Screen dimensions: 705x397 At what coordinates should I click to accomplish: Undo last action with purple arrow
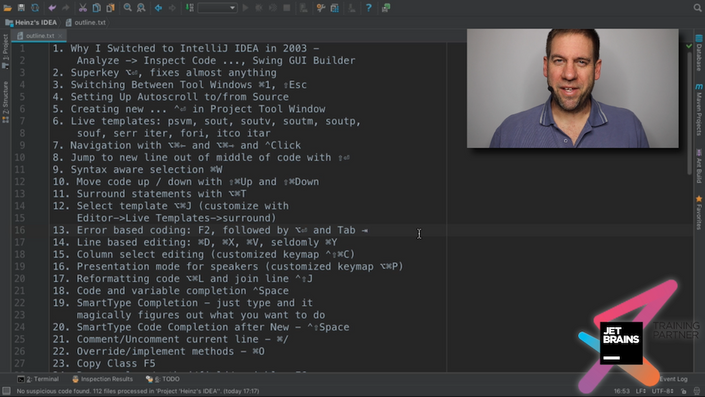[x=52, y=8]
